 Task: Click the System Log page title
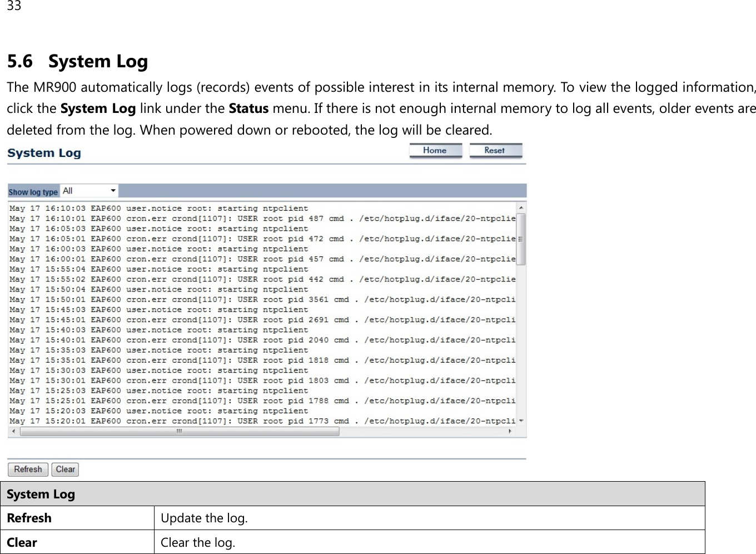(44, 153)
